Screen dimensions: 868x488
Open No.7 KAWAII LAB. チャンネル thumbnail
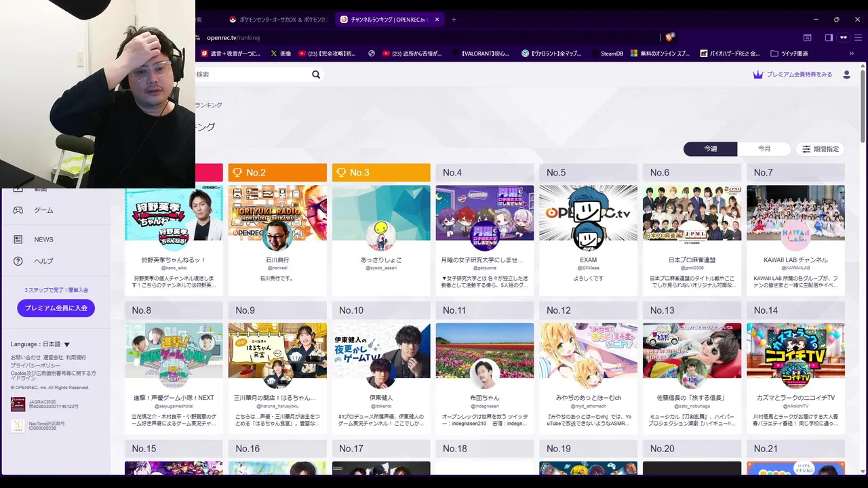click(796, 213)
